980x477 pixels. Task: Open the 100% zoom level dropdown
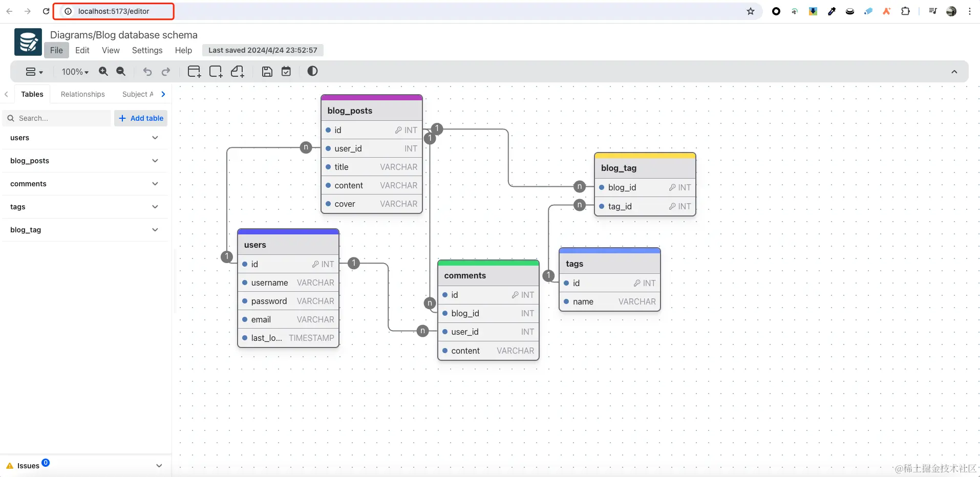(75, 72)
